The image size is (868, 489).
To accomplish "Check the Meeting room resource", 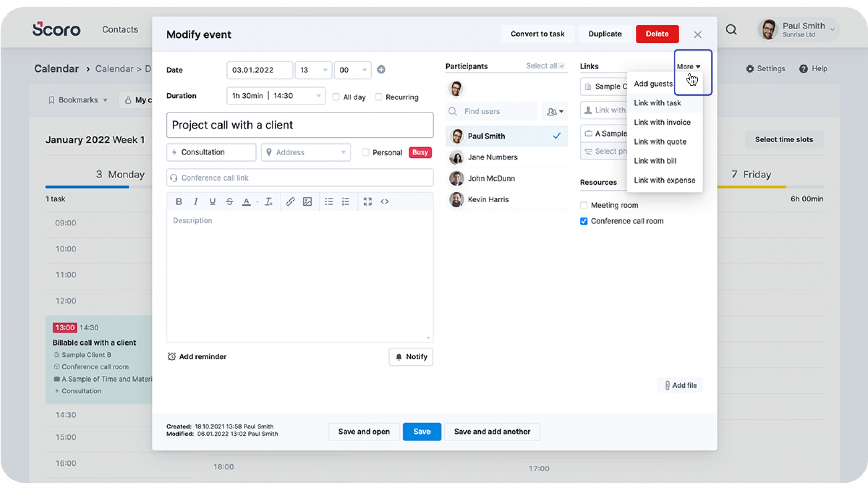I will tap(584, 205).
